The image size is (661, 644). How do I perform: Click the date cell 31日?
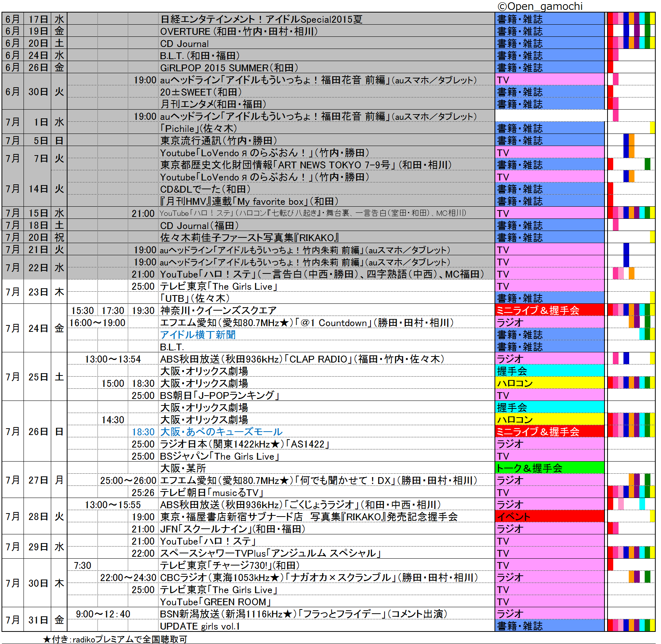pyautogui.click(x=38, y=620)
